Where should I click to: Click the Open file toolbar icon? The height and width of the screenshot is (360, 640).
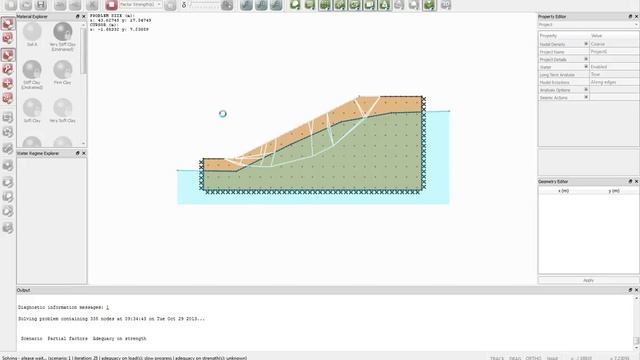pos(26,4)
